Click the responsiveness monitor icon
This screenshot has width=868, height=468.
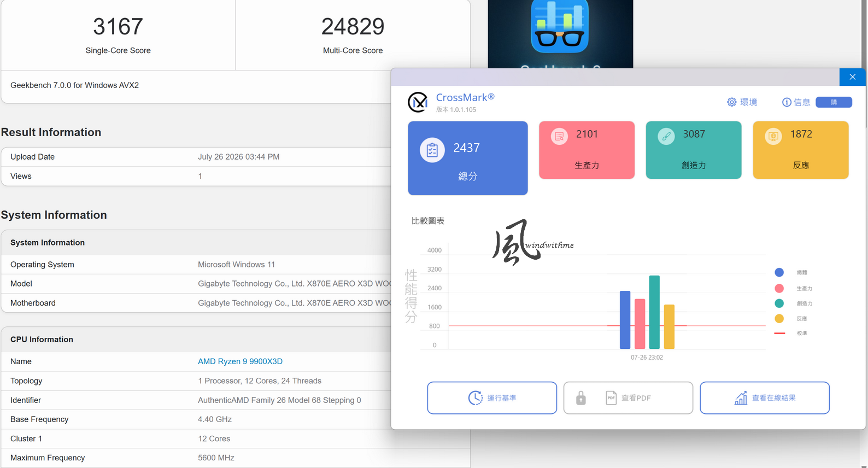click(x=773, y=136)
